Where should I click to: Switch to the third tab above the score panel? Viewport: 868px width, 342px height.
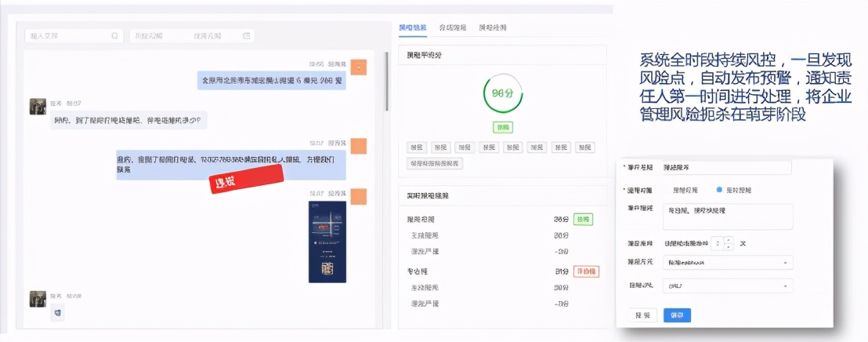(493, 27)
